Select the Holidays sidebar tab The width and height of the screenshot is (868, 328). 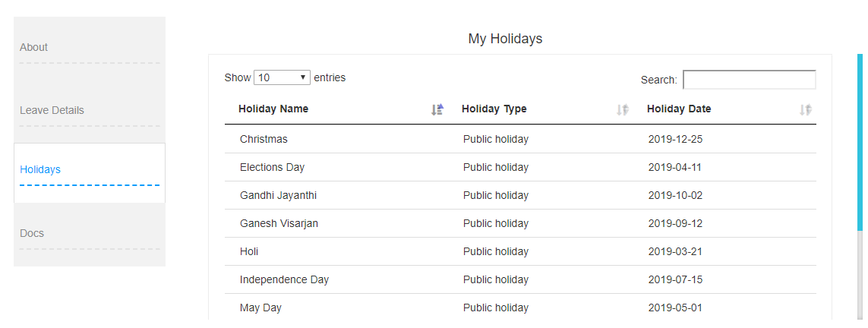tap(40, 169)
